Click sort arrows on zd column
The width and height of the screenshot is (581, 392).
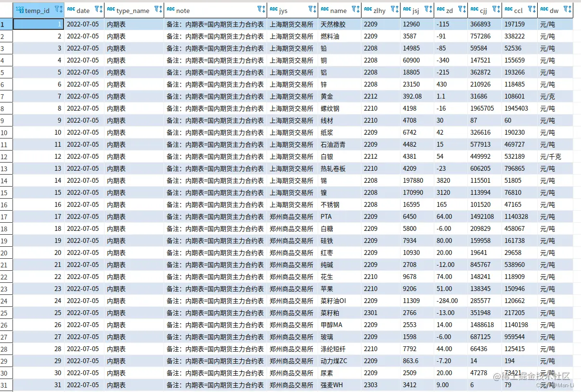pos(465,9)
